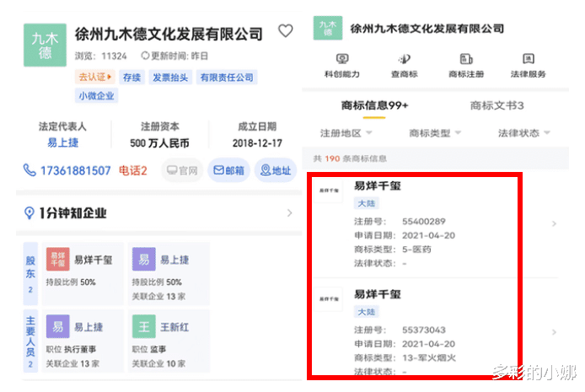The height and width of the screenshot is (392, 585).
Task: Click the location pin icon beside 1分钟知企业
Action: (30, 213)
